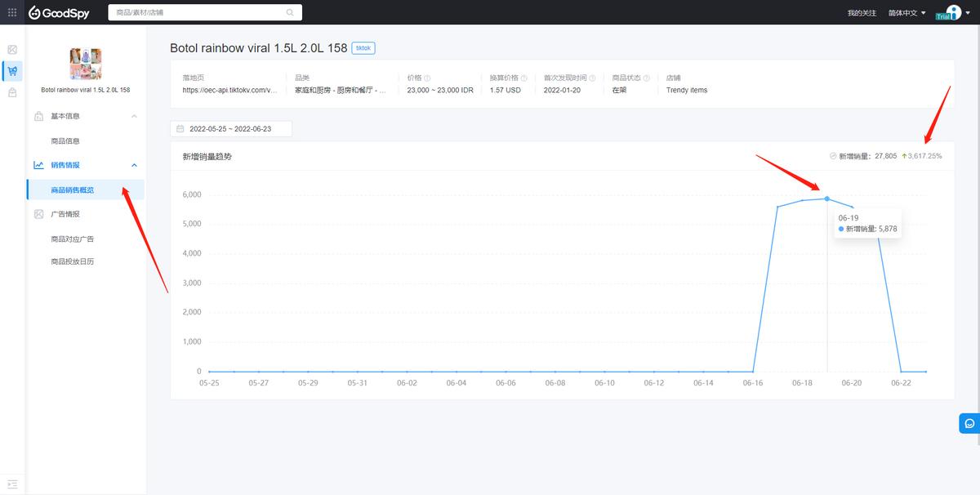The image size is (980, 495).
Task: Click the help icon next to 换算价格
Action: click(523, 78)
